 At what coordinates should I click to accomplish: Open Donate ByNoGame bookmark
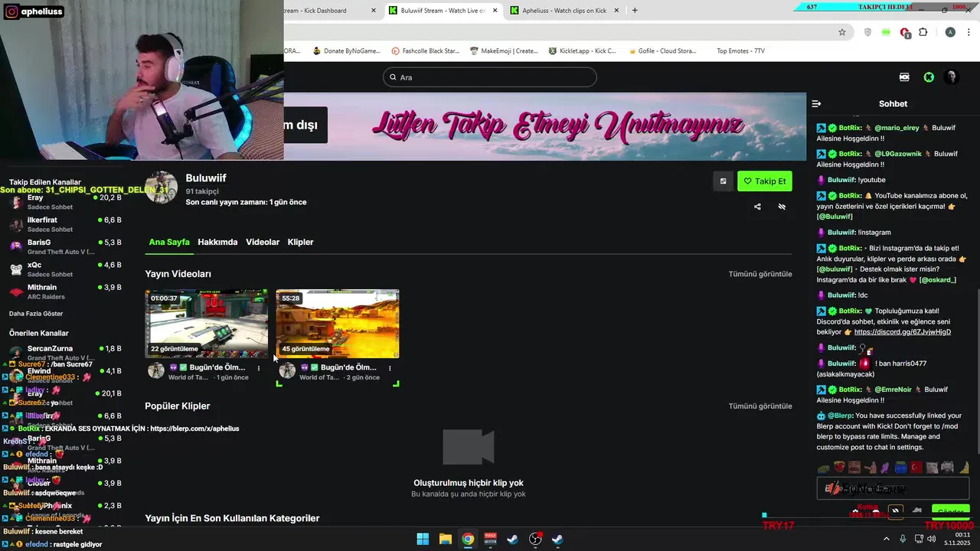346,51
